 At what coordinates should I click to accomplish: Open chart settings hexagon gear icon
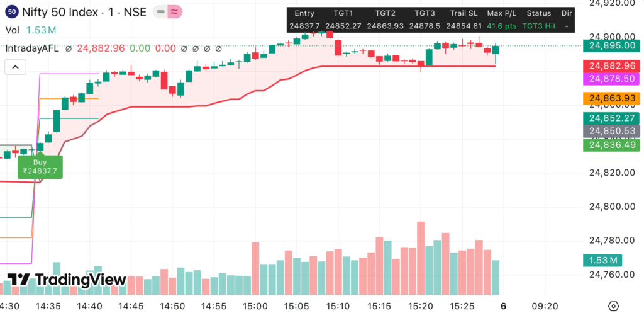click(613, 305)
